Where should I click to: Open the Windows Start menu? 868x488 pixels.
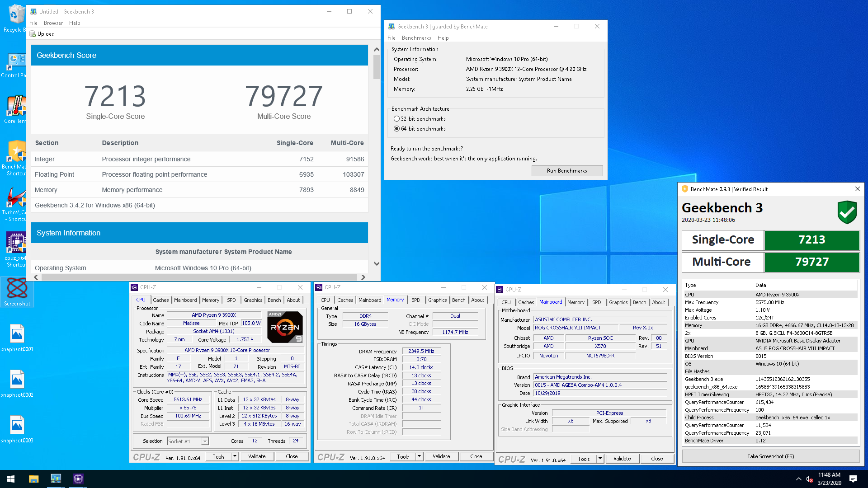point(11,479)
